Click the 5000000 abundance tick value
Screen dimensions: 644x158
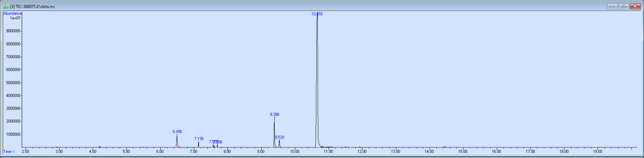click(13, 83)
